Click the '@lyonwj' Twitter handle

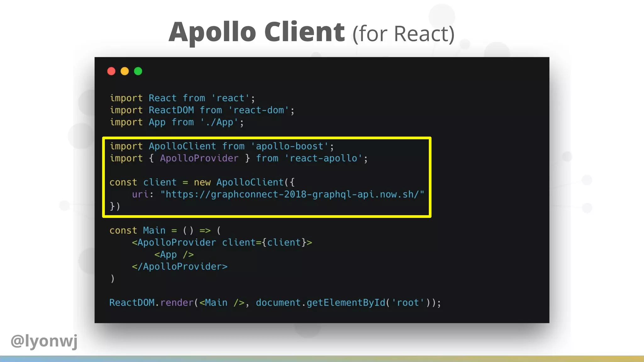(44, 341)
